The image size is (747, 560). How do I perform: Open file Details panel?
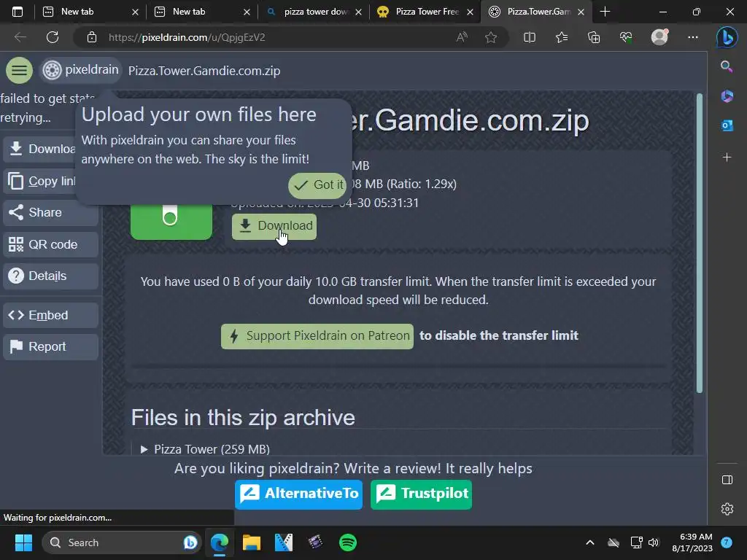coord(50,276)
